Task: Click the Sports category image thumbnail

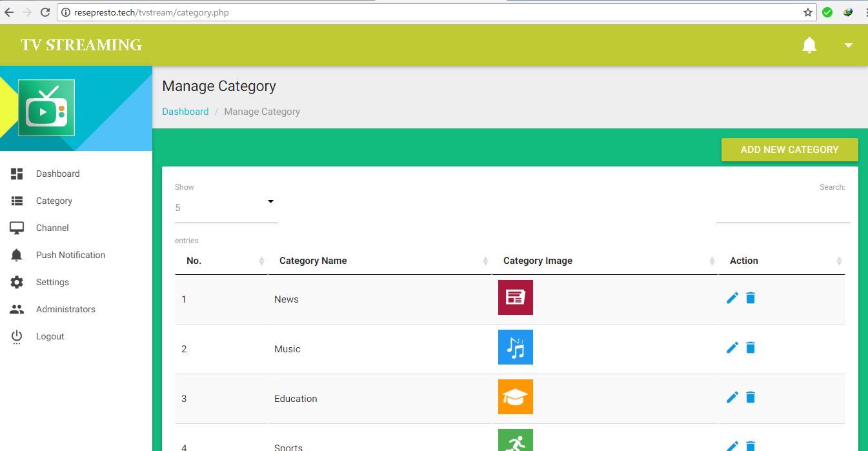Action: coord(516,440)
